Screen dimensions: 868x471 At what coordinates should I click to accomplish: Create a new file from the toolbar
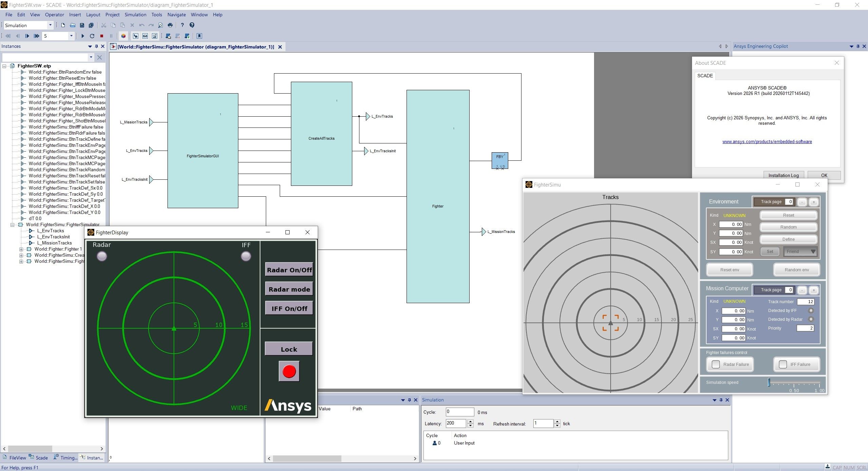point(63,25)
